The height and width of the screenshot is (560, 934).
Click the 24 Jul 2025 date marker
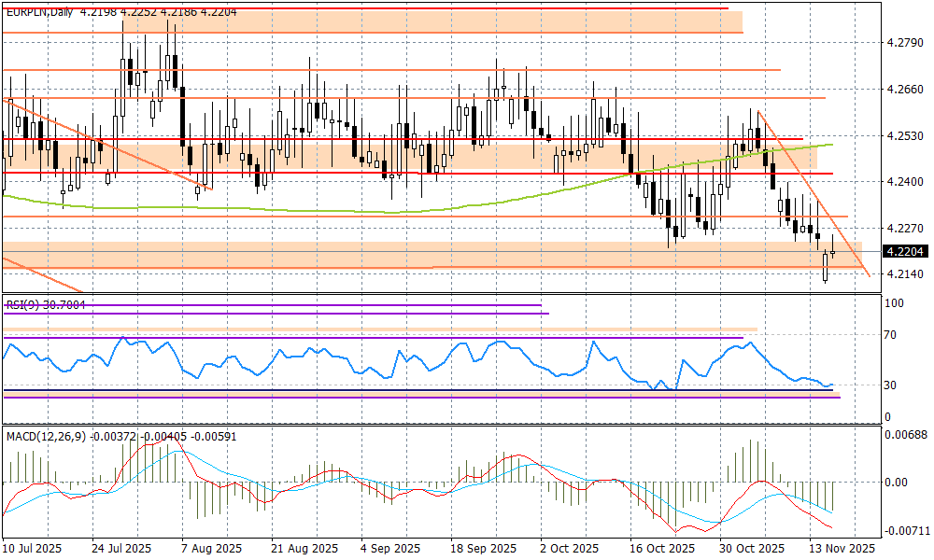122,549
